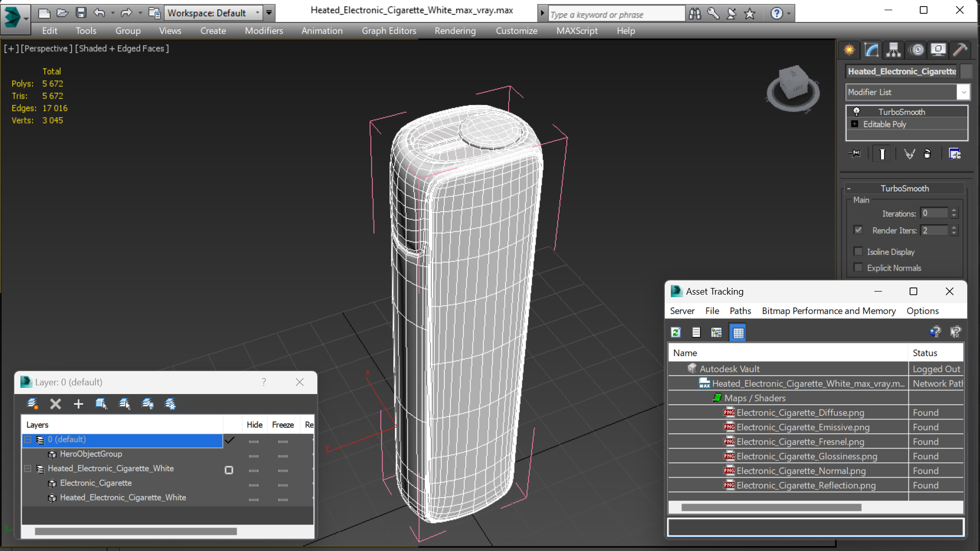Click Add Selected Objects plus icon
The width and height of the screenshot is (980, 551).
(78, 404)
